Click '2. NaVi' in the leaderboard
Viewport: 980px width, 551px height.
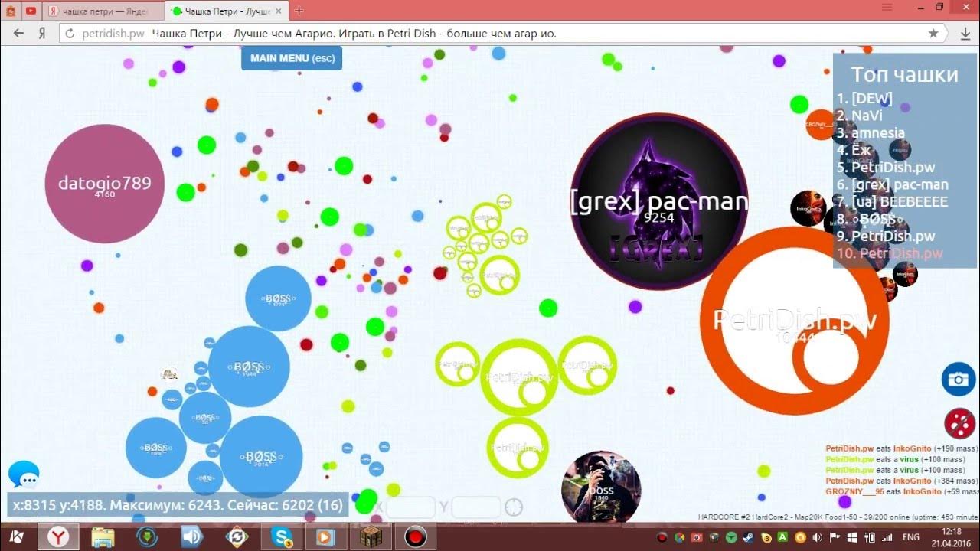859,116
